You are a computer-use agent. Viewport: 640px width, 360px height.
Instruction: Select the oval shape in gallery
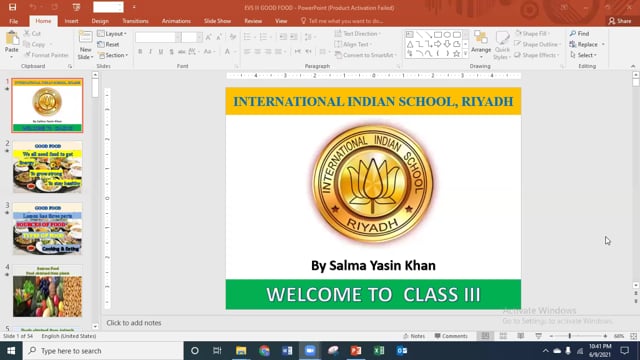tap(447, 35)
